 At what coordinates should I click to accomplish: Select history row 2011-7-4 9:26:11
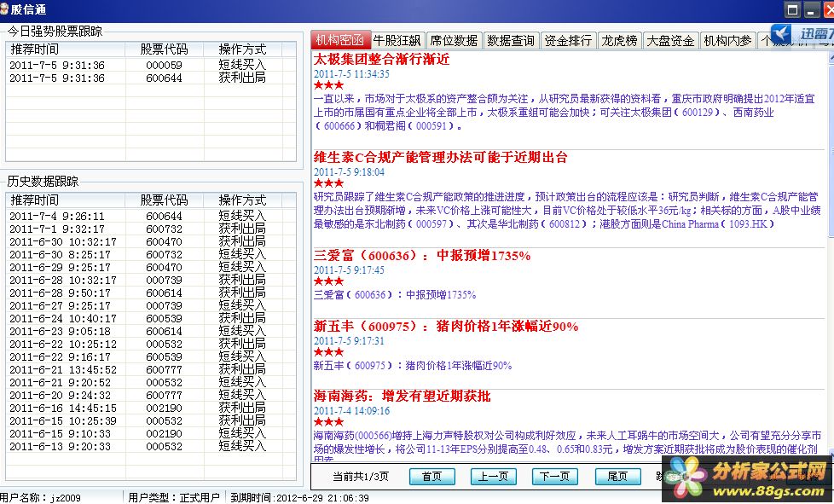point(151,217)
